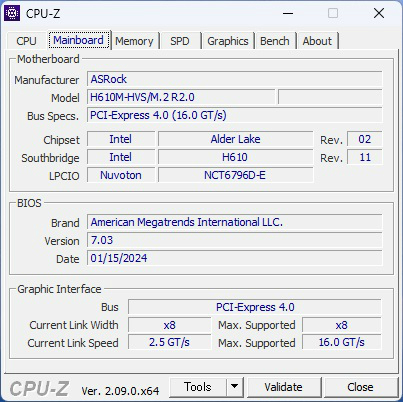Click the Tools button
Viewport: 403px width, 402px height.
(198, 387)
